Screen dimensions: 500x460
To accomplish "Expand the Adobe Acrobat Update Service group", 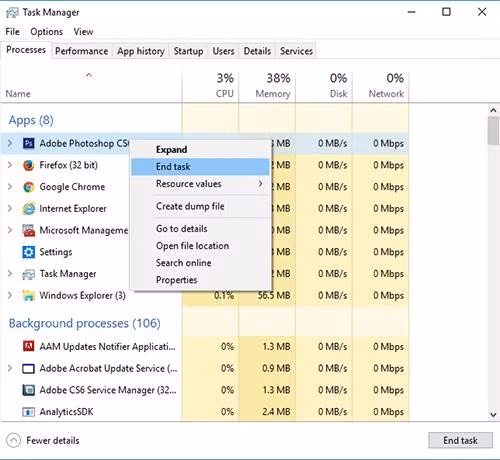I will 10,368.
